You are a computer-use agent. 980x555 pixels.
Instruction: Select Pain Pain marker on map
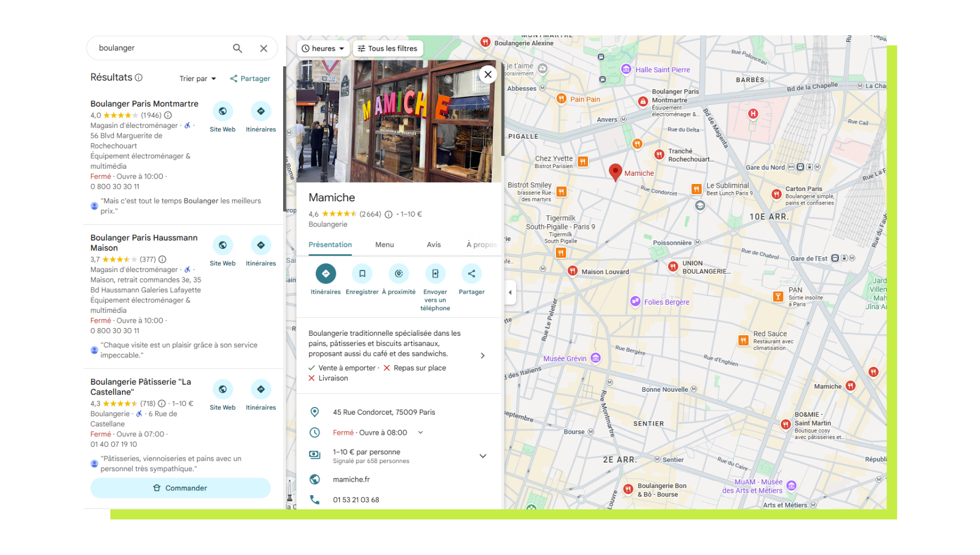point(561,98)
